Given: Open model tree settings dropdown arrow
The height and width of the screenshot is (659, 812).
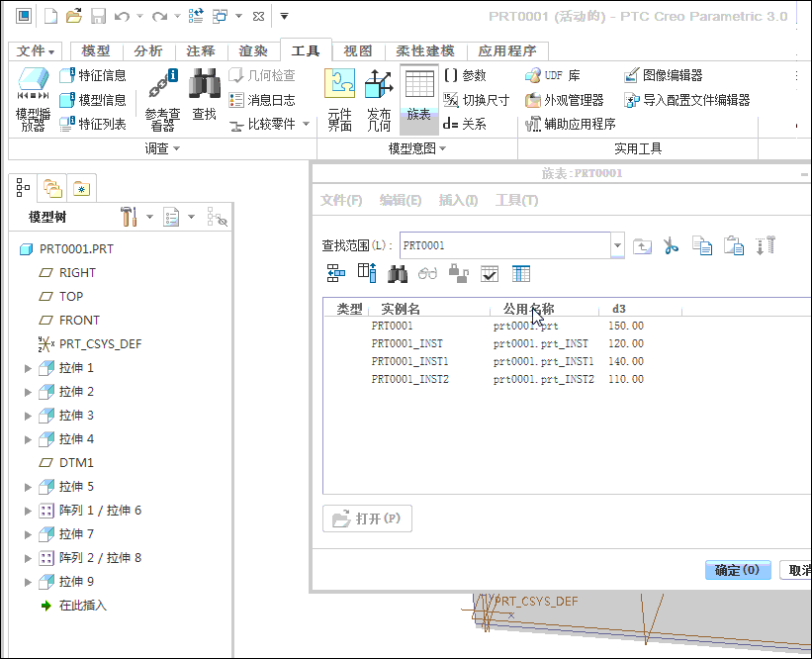Looking at the screenshot, I should coord(149,217).
